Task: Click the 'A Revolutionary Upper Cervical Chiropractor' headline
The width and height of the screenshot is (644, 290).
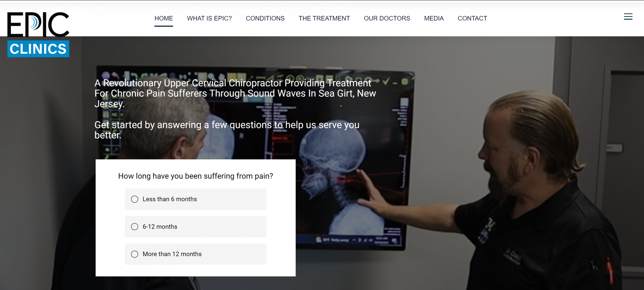Action: point(235,93)
